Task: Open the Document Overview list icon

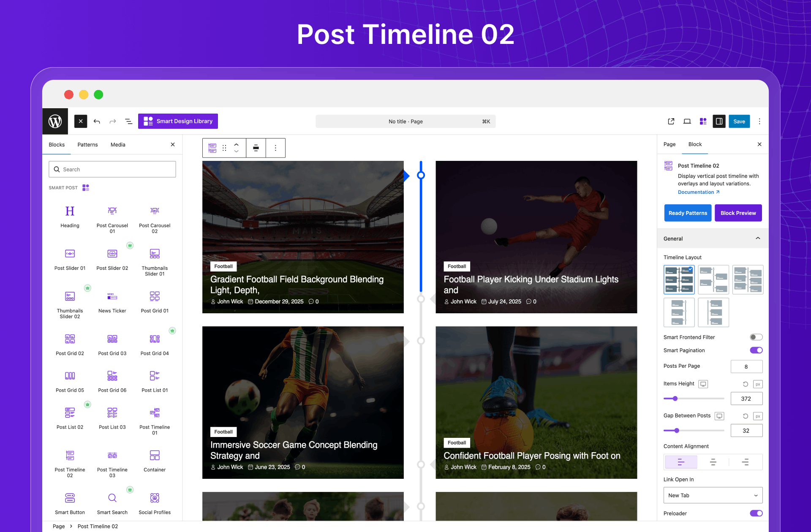Action: [x=129, y=121]
